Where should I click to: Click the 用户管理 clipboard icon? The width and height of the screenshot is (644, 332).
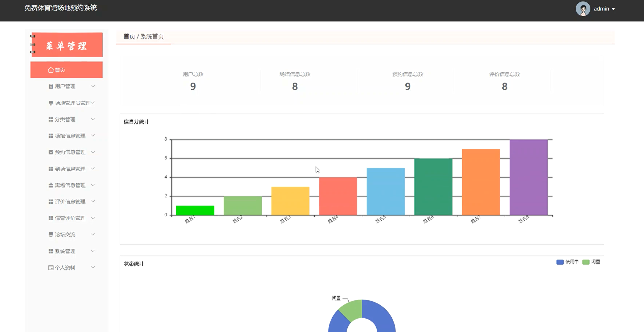pos(51,86)
